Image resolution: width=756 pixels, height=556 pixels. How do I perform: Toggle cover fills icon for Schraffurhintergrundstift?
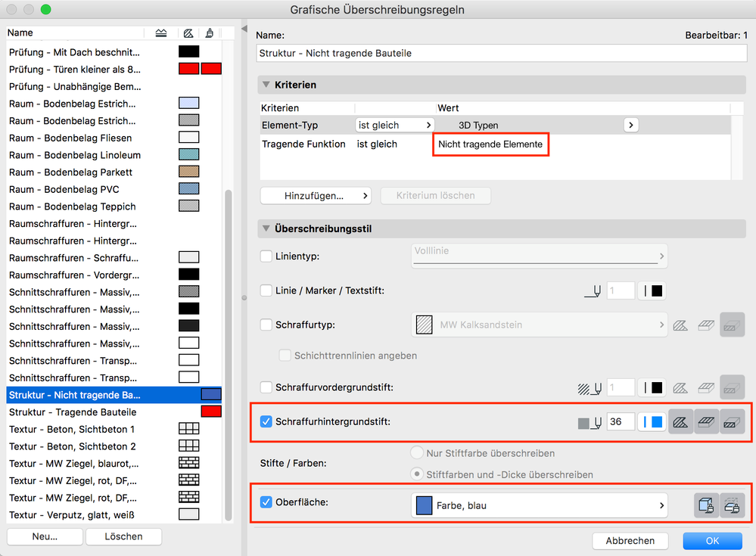(707, 422)
